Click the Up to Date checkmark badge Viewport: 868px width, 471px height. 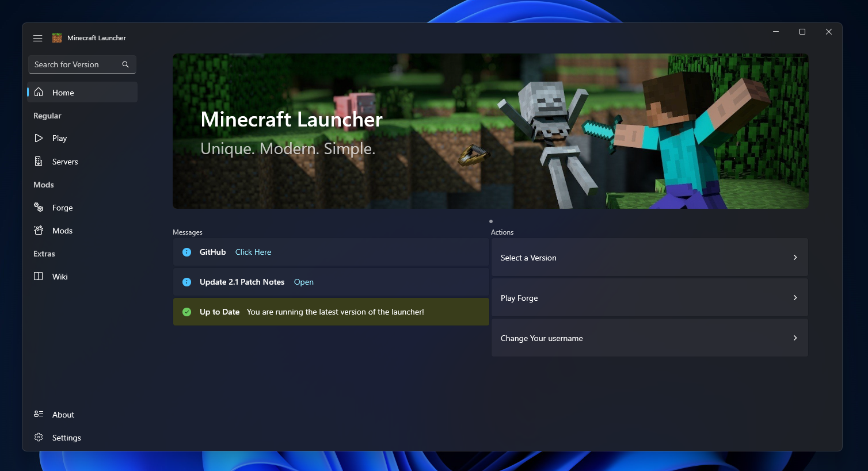coord(186,311)
